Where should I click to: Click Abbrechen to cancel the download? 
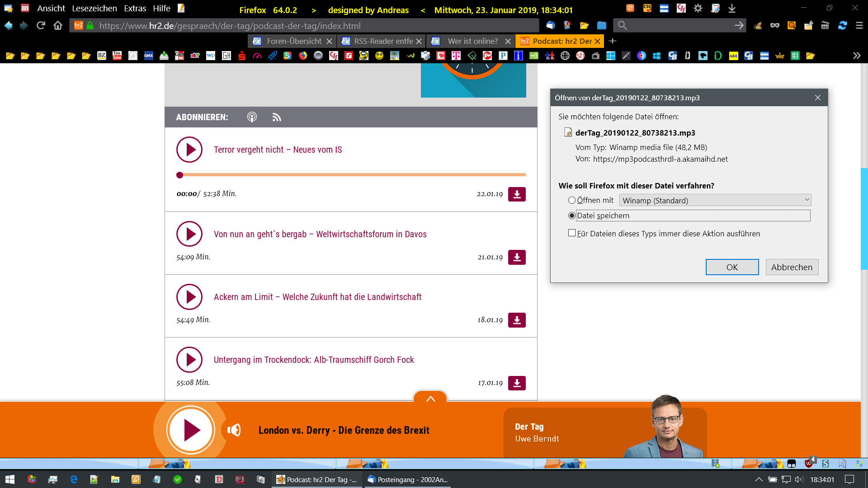coord(792,267)
